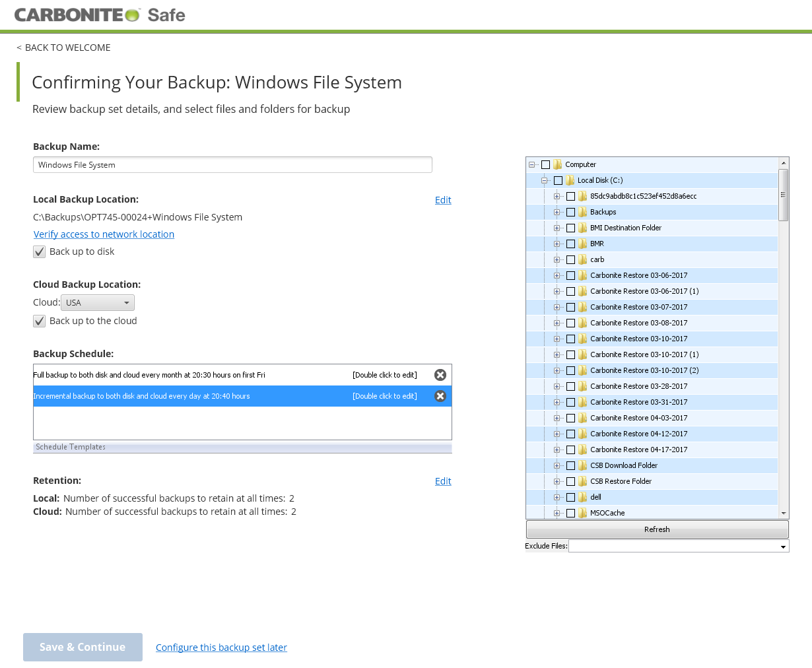The height and width of the screenshot is (668, 812).
Task: Check the dell folder for backup
Action: tap(571, 497)
